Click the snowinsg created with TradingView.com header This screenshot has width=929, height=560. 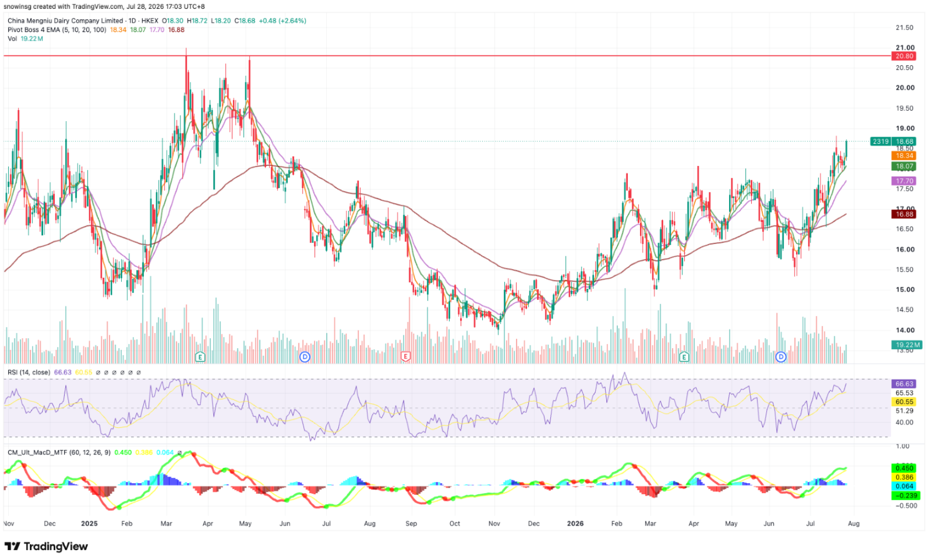coord(104,7)
